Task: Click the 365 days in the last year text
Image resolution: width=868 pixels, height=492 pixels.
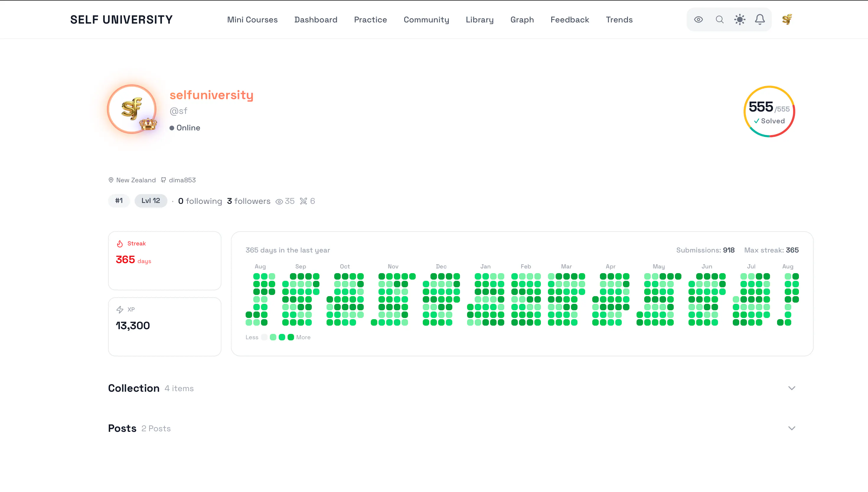Action: click(x=288, y=250)
